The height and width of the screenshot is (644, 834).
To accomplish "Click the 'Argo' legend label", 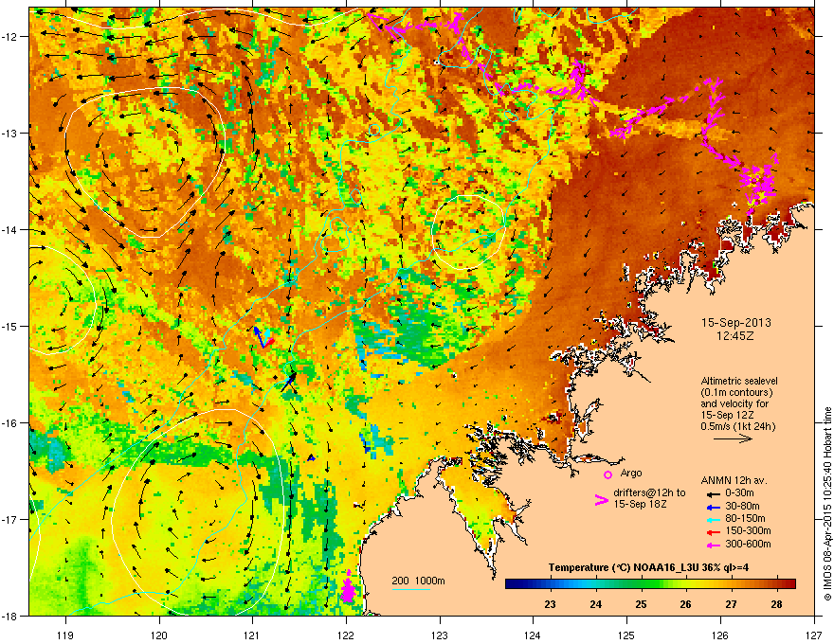I will pyautogui.click(x=631, y=473).
